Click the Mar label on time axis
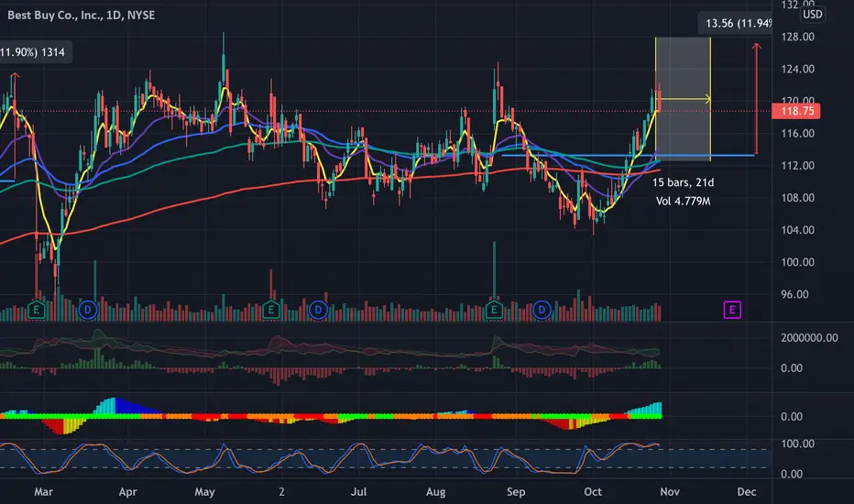 coord(44,492)
